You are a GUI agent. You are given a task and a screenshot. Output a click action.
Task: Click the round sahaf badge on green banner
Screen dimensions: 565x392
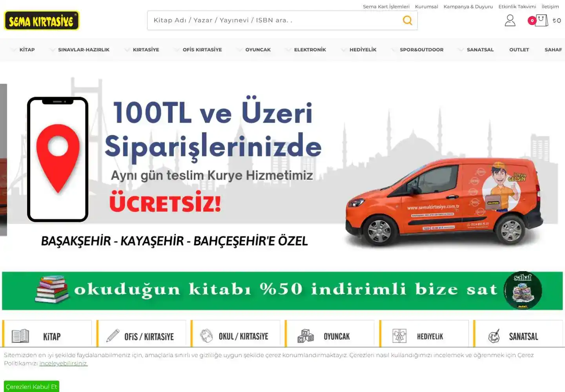[523, 290]
